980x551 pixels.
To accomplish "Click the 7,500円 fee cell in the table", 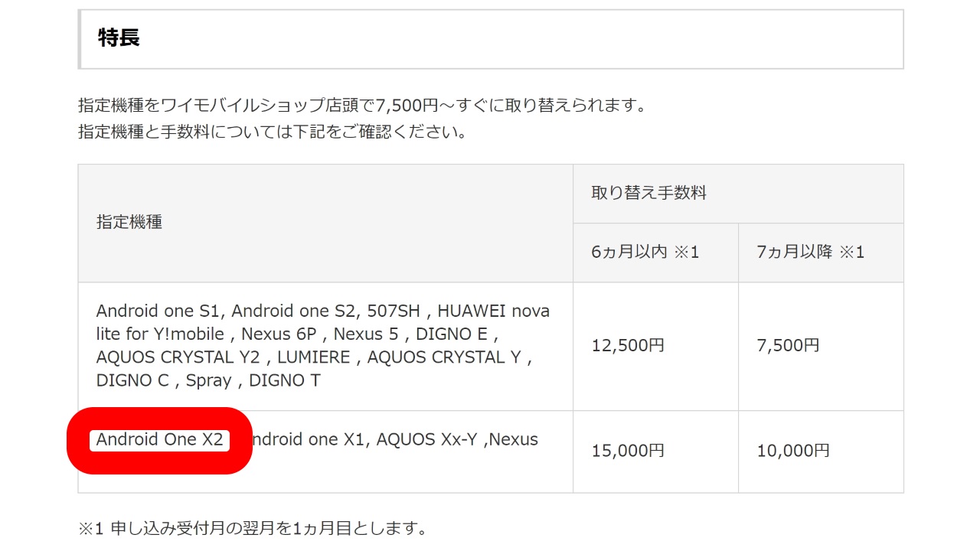I will [788, 346].
